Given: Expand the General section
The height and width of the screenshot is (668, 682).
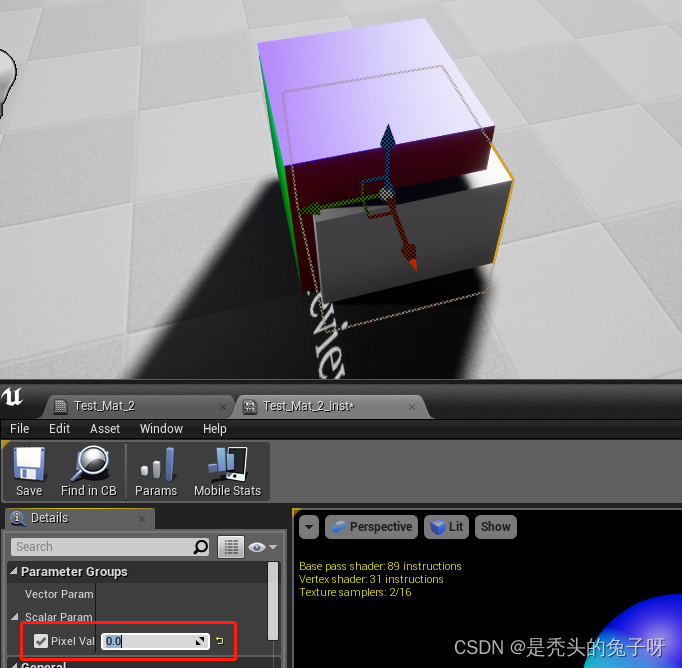Looking at the screenshot, I should [14, 665].
